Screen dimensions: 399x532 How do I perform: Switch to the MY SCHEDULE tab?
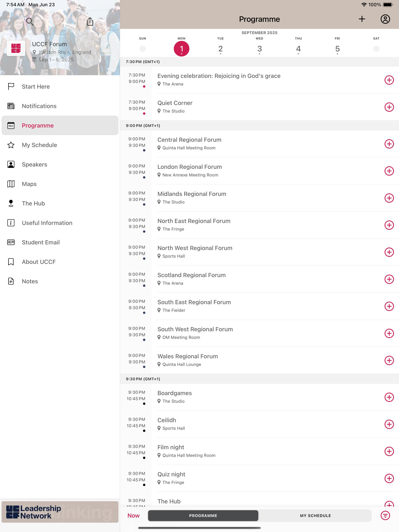315,515
